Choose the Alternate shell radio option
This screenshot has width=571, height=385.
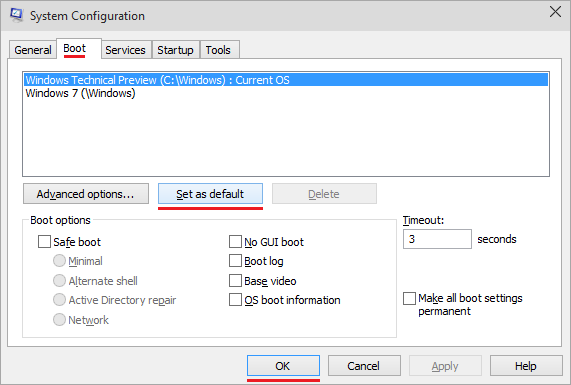tap(59, 280)
